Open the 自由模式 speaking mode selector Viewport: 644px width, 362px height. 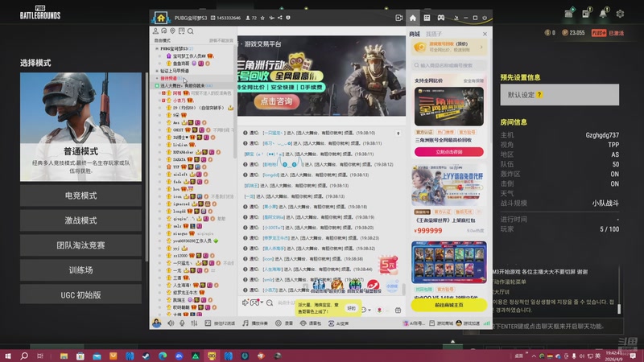pos(163,41)
